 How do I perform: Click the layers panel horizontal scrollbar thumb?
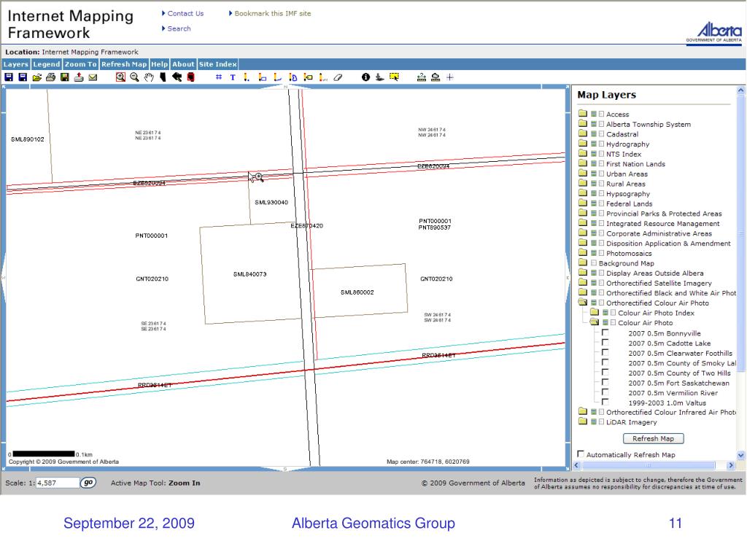[649, 465]
